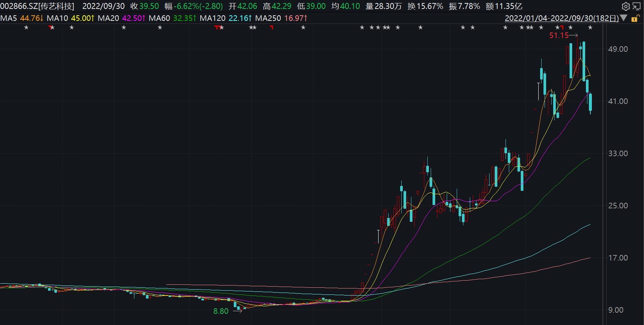Click the low price 低39.00

311,6
